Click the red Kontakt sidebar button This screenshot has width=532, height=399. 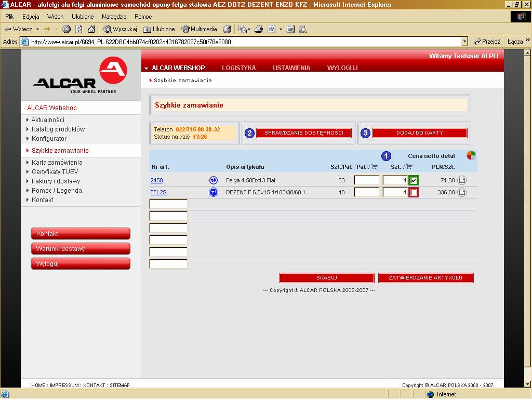coord(81,233)
